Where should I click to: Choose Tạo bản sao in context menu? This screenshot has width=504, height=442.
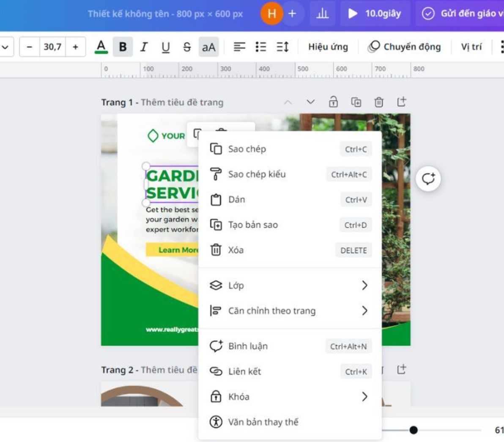[x=253, y=225]
